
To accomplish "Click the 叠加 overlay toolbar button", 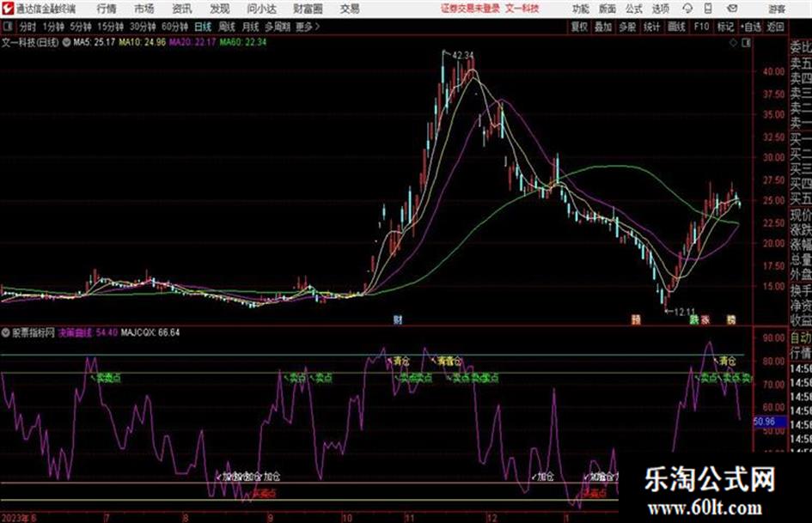I will [603, 27].
